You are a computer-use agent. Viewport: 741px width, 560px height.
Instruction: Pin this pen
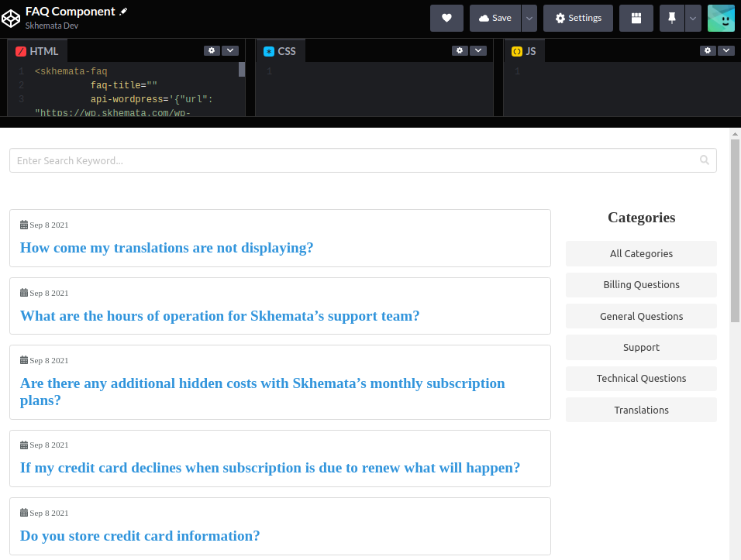pyautogui.click(x=671, y=18)
